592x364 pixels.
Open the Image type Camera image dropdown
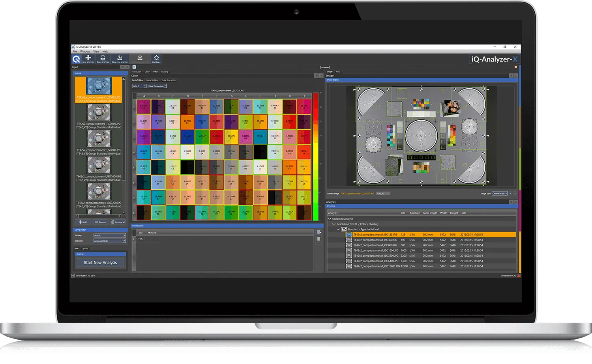[500, 194]
